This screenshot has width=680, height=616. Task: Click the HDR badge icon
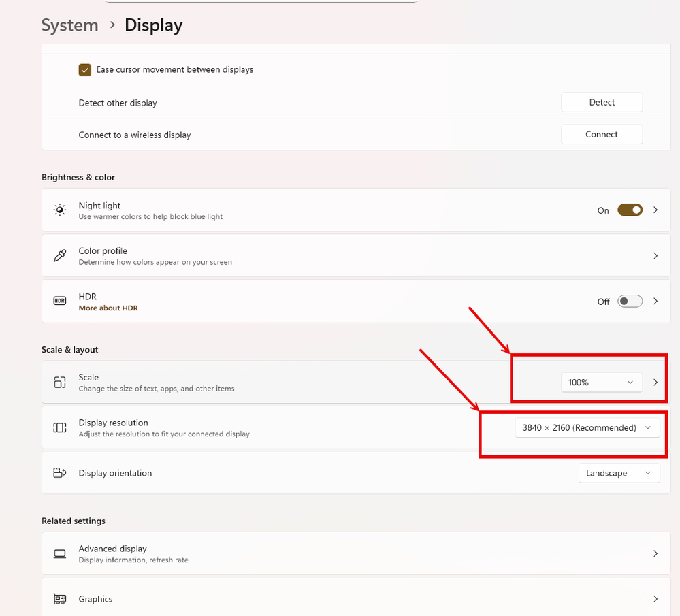60,301
